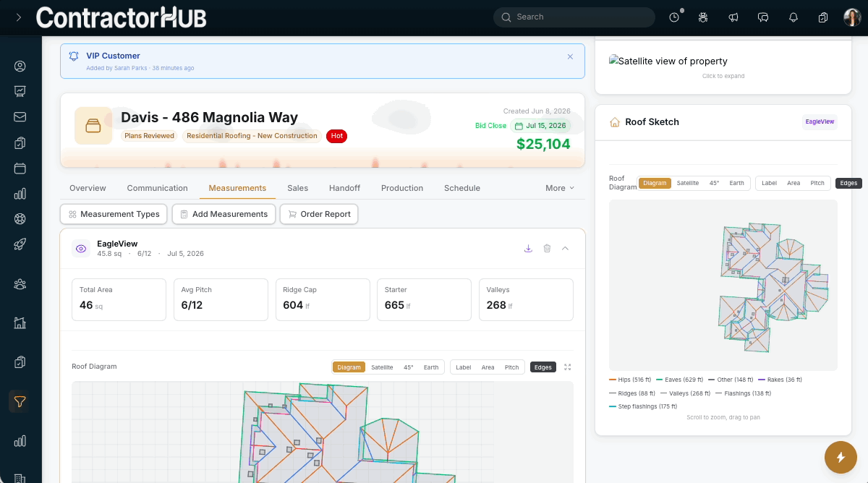The image size is (868, 483).
Task: Click the Roof Sketch diagram image
Action: [723, 285]
